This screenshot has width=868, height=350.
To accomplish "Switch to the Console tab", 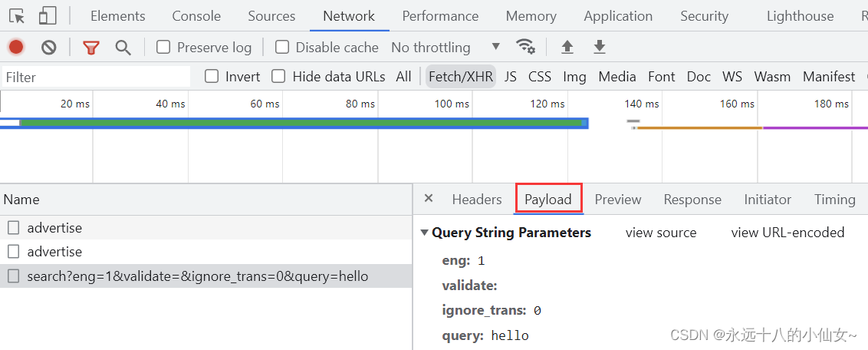I will click(196, 17).
